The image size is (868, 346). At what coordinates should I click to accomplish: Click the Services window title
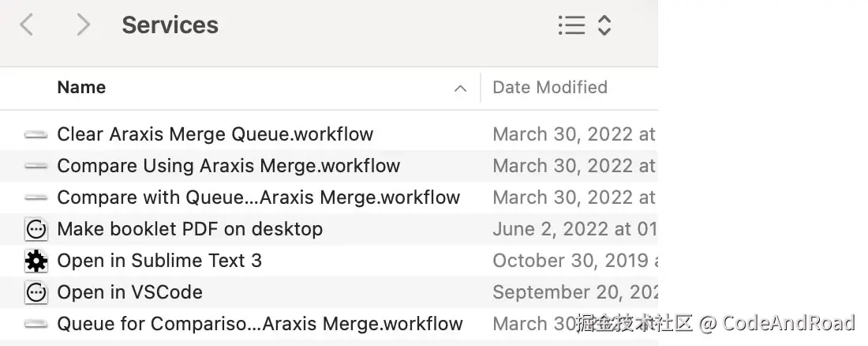170,25
